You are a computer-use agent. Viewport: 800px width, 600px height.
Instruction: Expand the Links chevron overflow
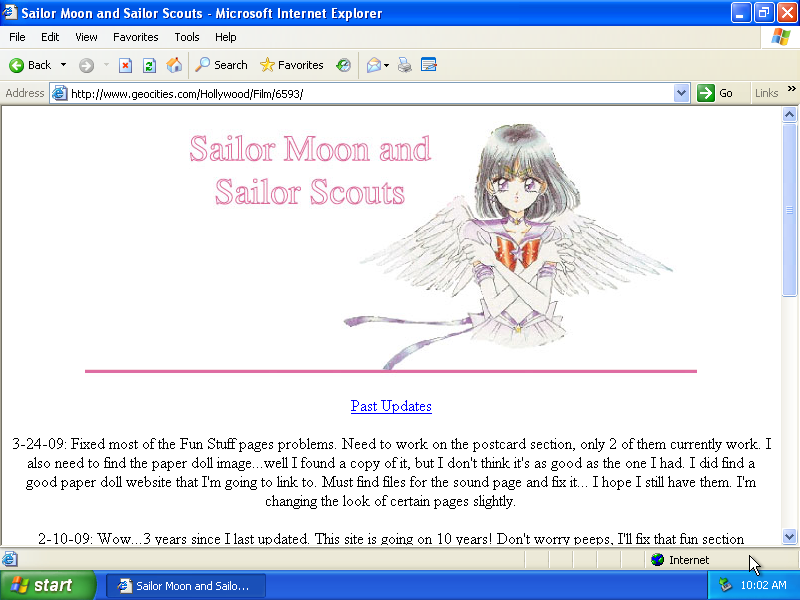(791, 89)
